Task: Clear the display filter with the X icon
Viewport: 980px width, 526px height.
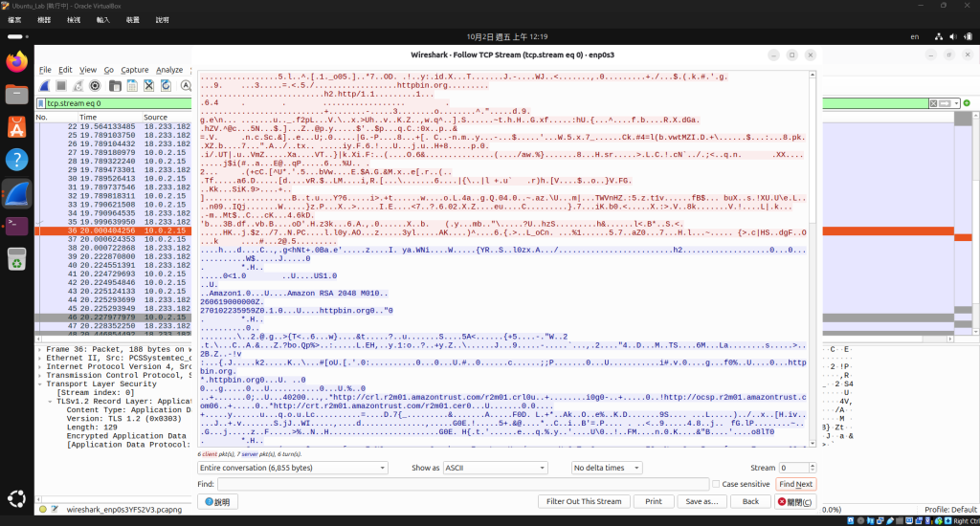Action: tap(933, 103)
